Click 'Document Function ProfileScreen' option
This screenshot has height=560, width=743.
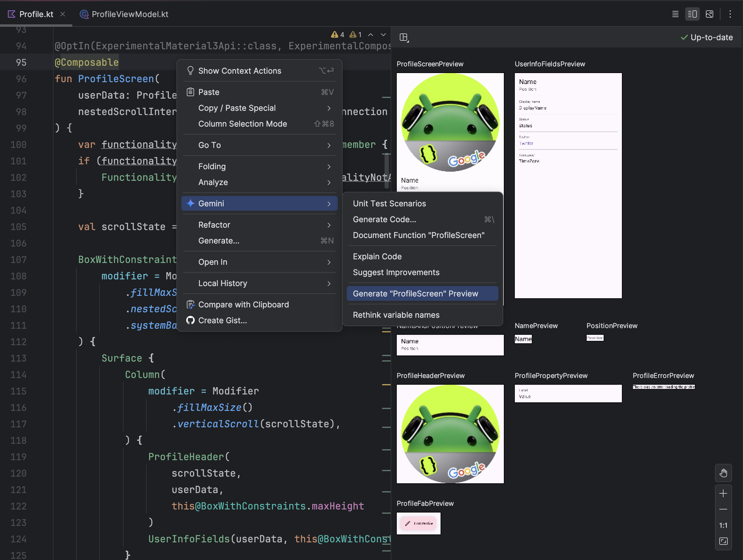(419, 235)
